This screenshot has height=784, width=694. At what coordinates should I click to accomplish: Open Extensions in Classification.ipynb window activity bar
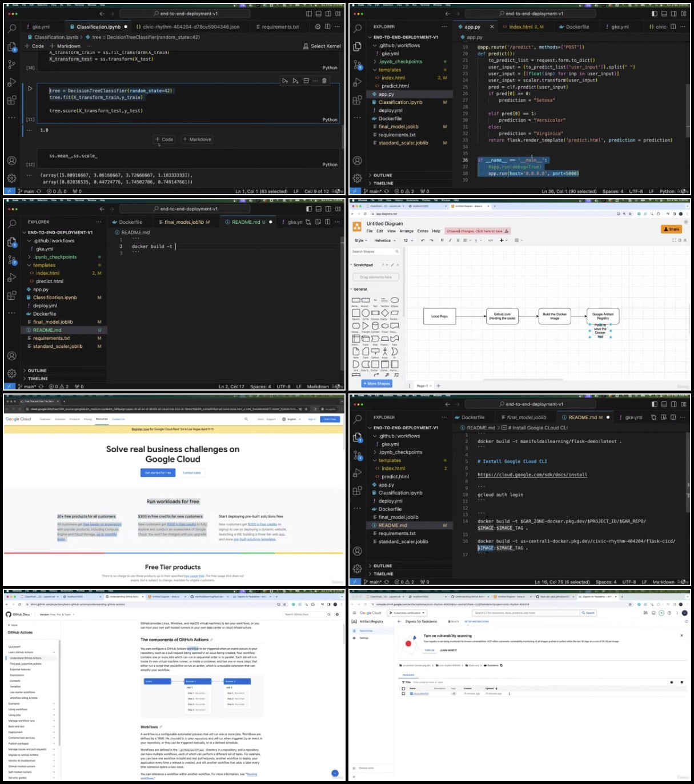coord(11,100)
